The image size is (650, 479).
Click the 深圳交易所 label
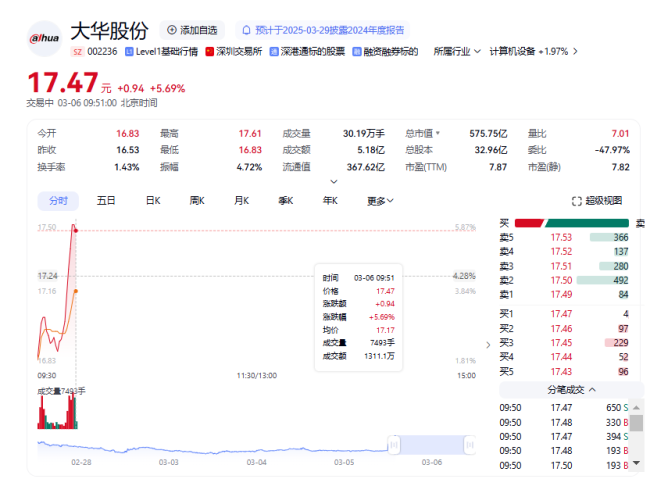(239, 51)
